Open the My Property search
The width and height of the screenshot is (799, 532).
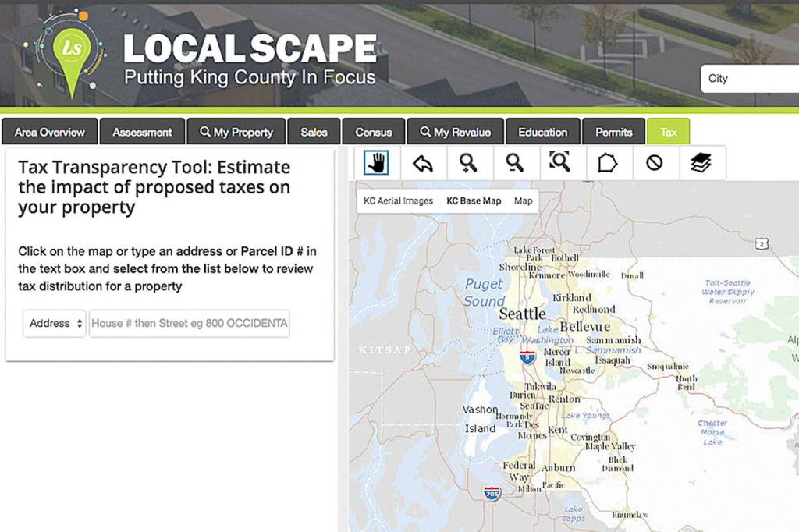(x=236, y=132)
